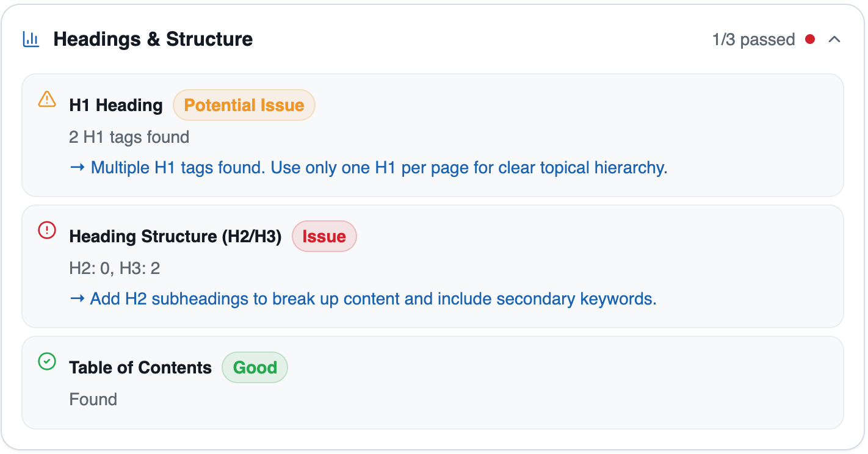Click the 1/3 passed progress indicator
Image resolution: width=868 pixels, height=454 pixels.
tap(753, 39)
